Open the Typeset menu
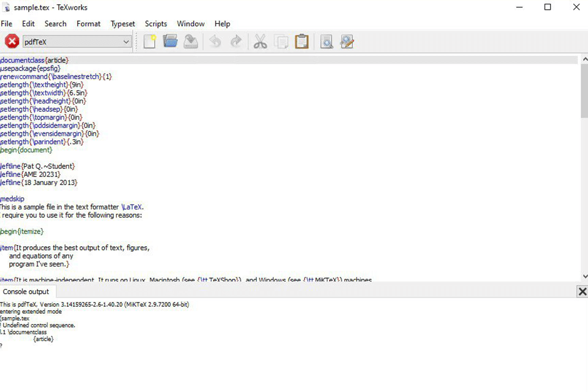The height and width of the screenshot is (392, 588). (123, 24)
